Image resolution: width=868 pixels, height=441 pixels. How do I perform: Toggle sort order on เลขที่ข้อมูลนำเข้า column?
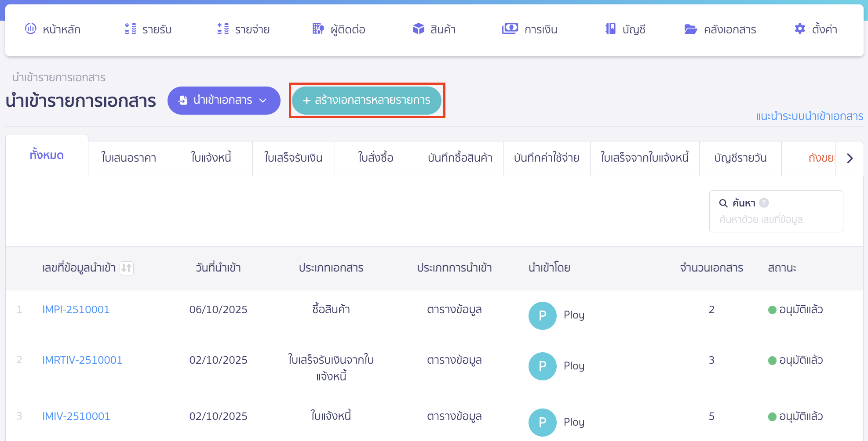click(127, 268)
